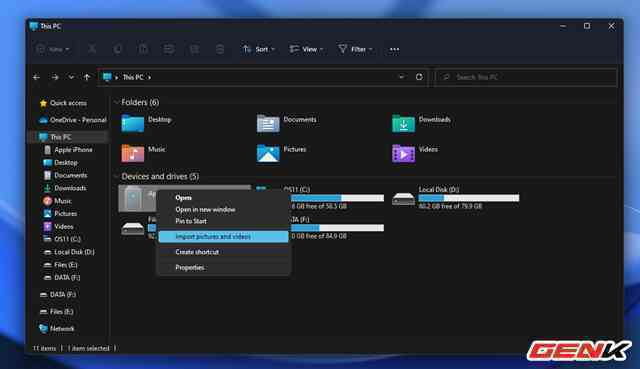This screenshot has width=640, height=369.
Task: Click the Rename icon in toolbar
Action: click(x=169, y=49)
